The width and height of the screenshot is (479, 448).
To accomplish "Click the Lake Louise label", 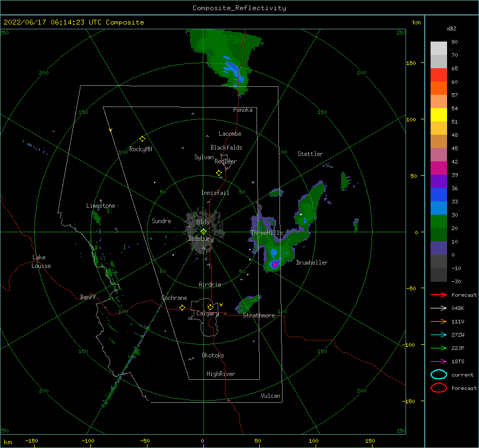I will (x=41, y=262).
